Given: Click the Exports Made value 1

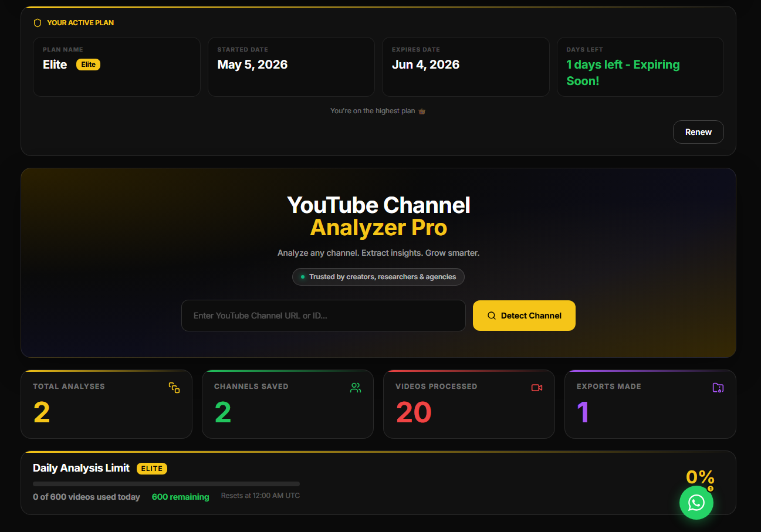Looking at the screenshot, I should coord(583,412).
